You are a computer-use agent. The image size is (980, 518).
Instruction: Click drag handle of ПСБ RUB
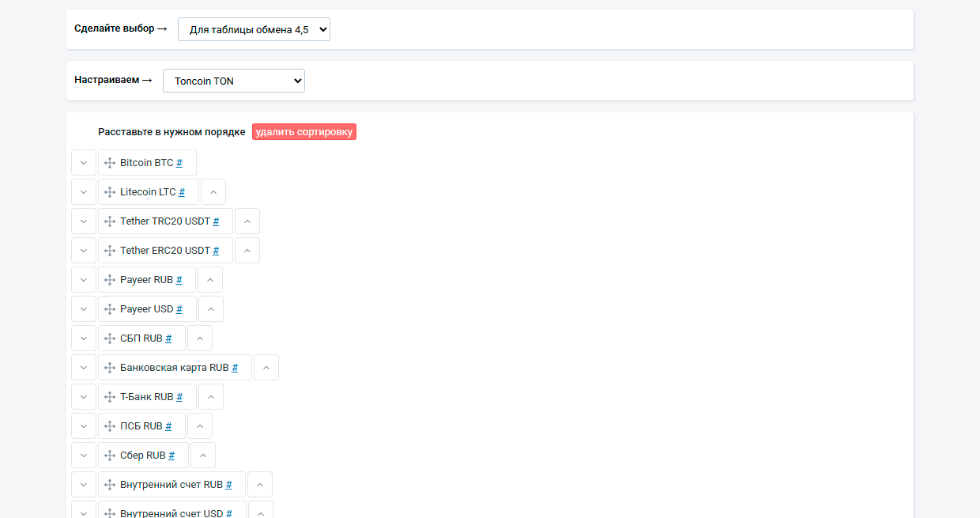[110, 426]
